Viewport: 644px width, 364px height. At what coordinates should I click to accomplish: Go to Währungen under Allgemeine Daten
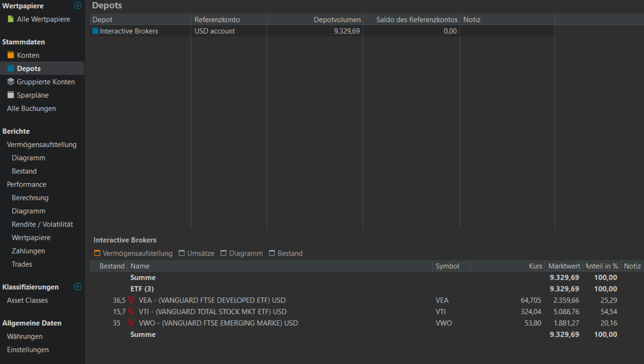pyautogui.click(x=25, y=337)
